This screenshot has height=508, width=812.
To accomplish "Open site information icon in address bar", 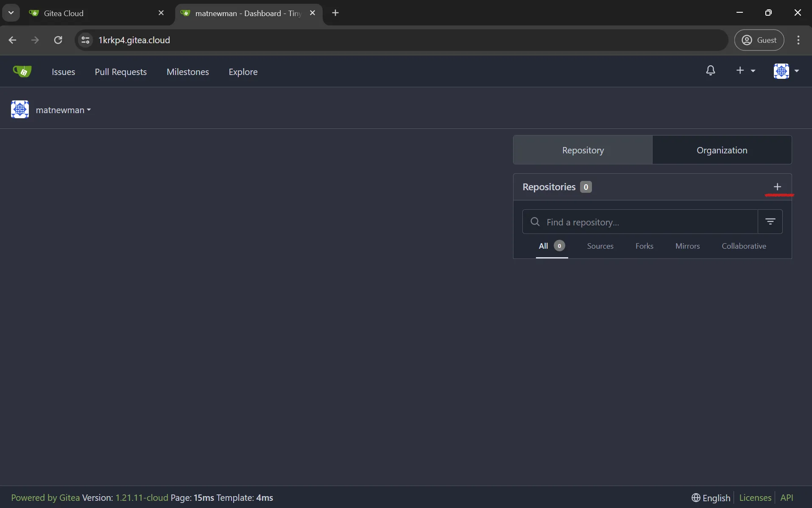I will coord(85,40).
